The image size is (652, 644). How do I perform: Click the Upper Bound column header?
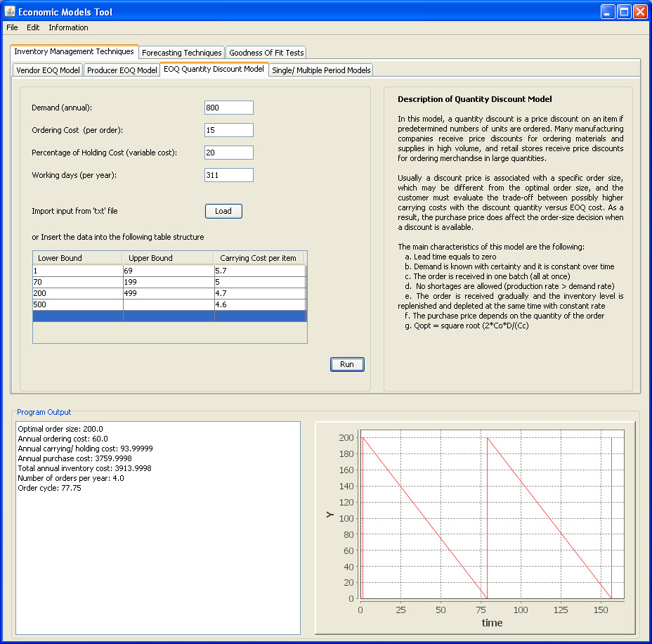[x=168, y=258]
